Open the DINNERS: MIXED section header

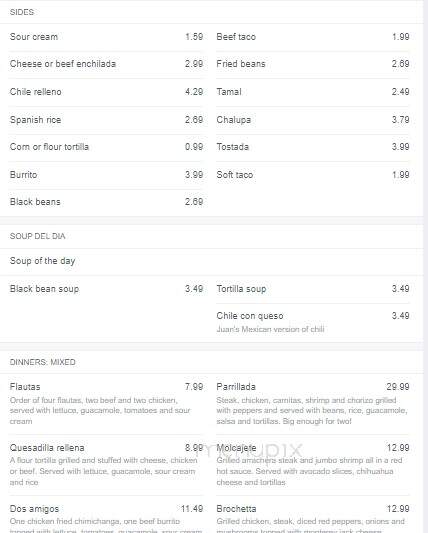[x=42, y=362]
